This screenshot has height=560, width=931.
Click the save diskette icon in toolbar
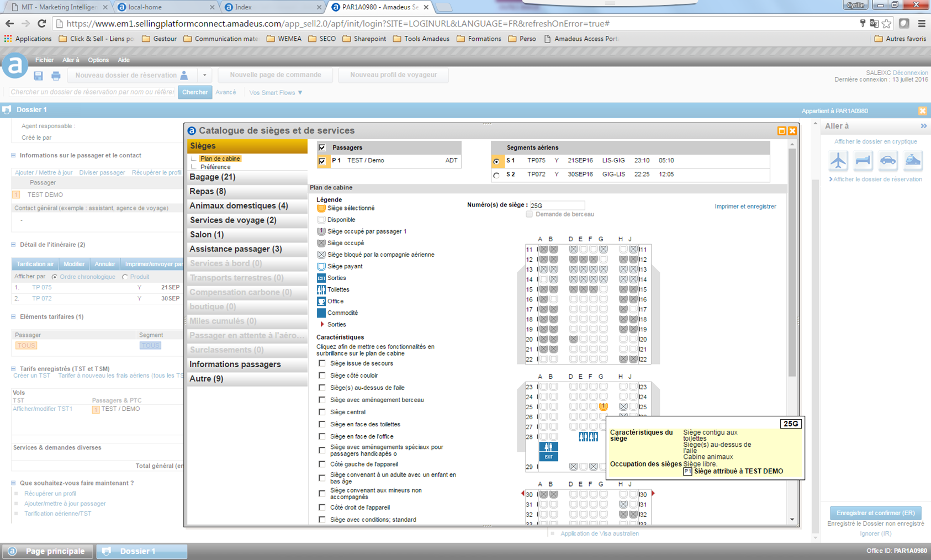(x=38, y=76)
